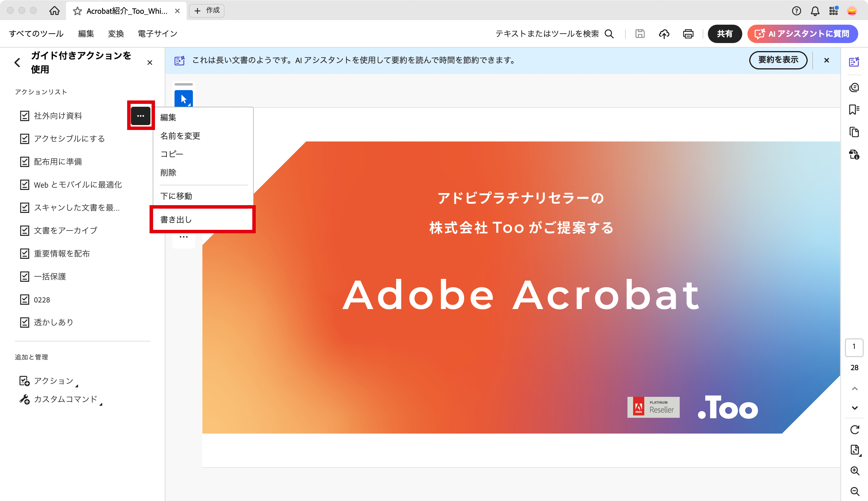Go to next page with down chevron
The image size is (868, 501).
[x=855, y=408]
